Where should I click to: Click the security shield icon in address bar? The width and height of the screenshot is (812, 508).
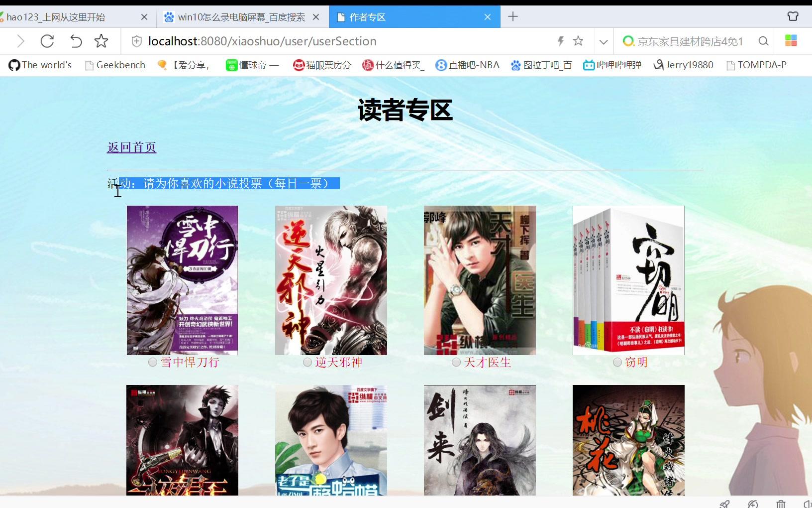pos(137,41)
